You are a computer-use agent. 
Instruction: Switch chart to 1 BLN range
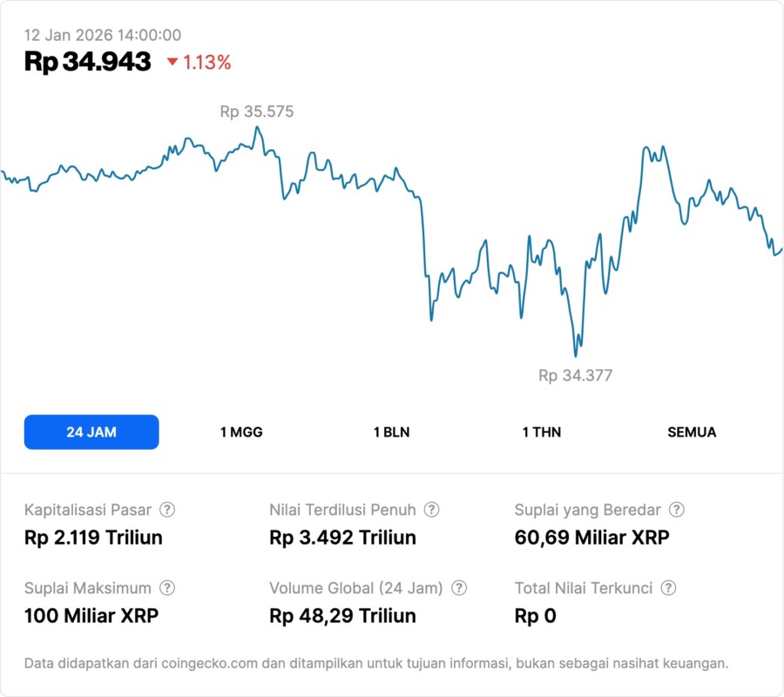391,432
